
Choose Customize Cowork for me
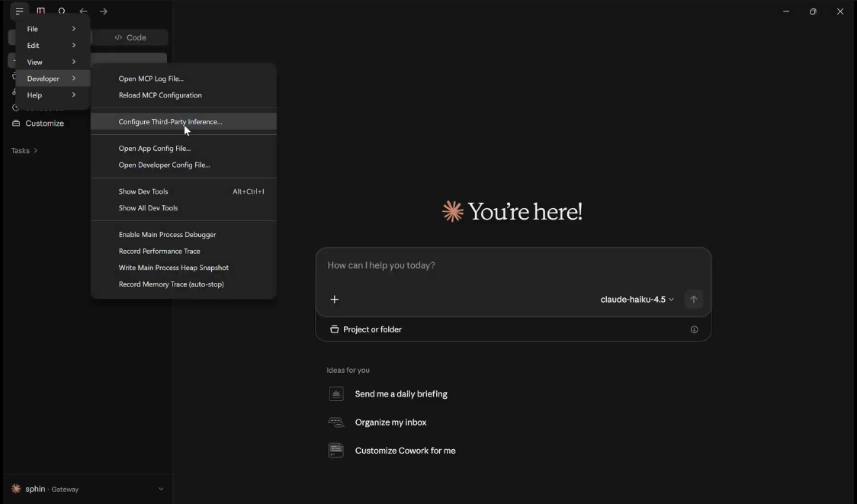(405, 451)
